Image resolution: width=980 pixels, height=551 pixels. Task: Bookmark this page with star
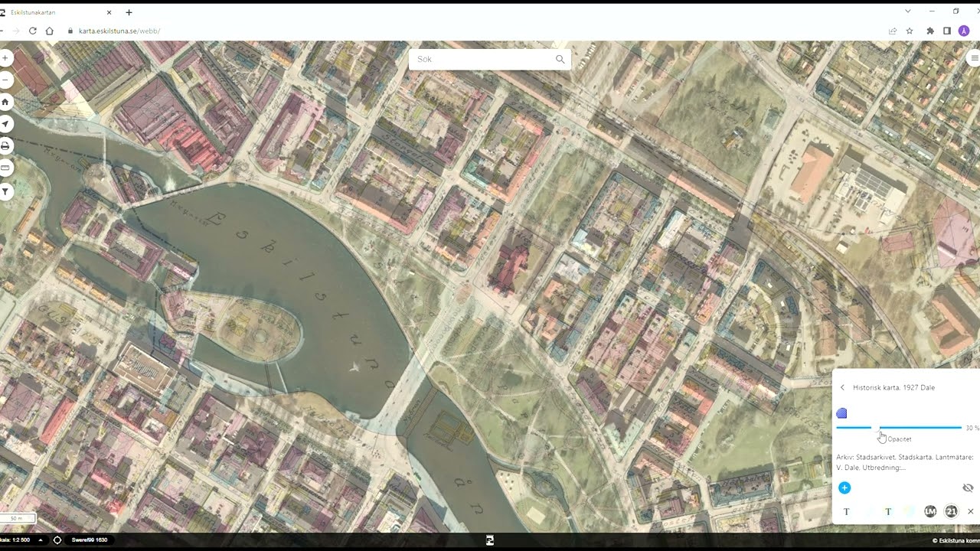[x=910, y=31]
